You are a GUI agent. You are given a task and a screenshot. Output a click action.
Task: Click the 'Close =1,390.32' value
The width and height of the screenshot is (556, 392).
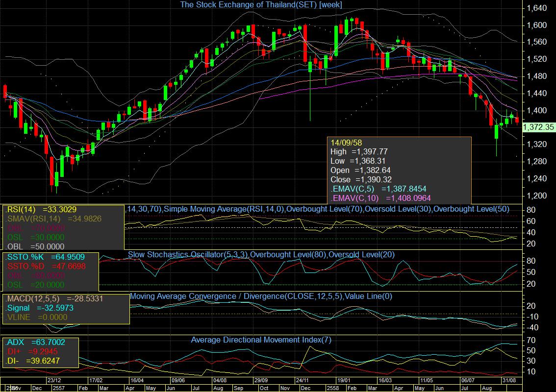pos(361,180)
